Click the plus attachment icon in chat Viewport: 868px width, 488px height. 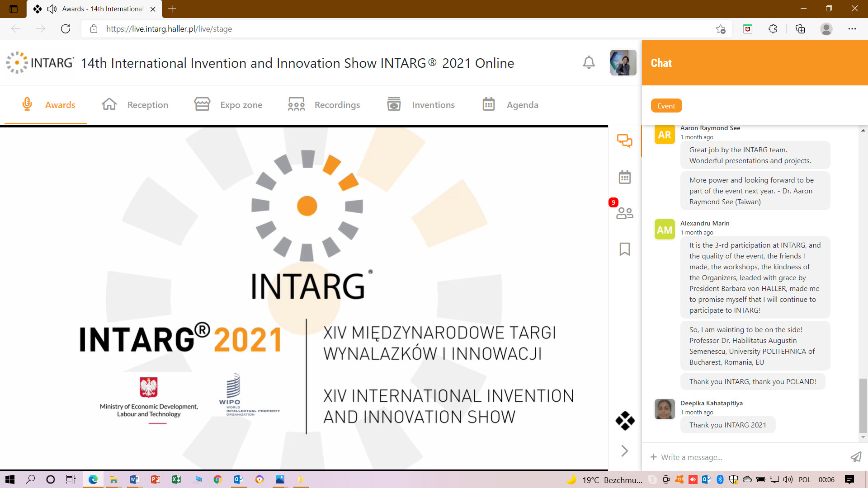click(x=653, y=457)
